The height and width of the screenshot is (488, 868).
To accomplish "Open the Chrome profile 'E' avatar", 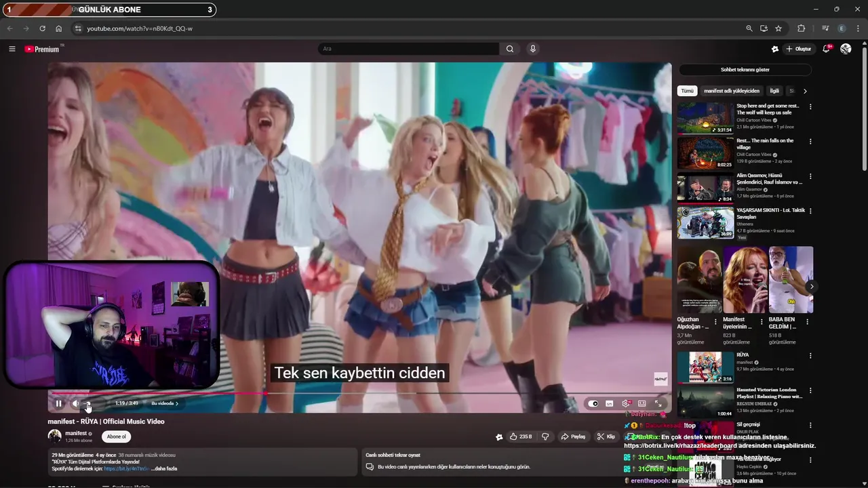I will pos(842,28).
